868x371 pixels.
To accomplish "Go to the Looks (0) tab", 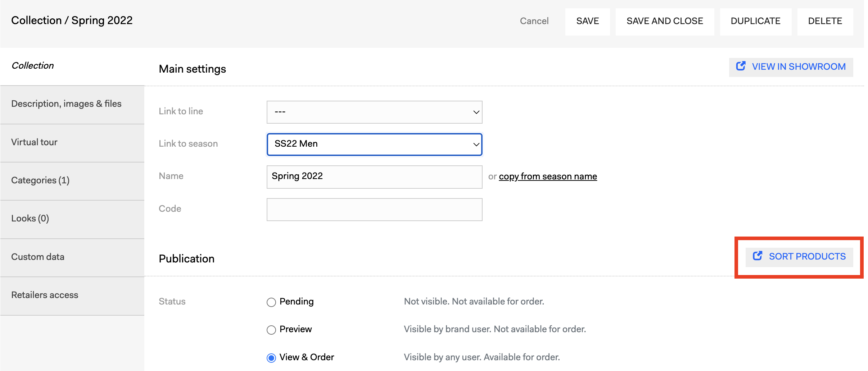I will [72, 219].
